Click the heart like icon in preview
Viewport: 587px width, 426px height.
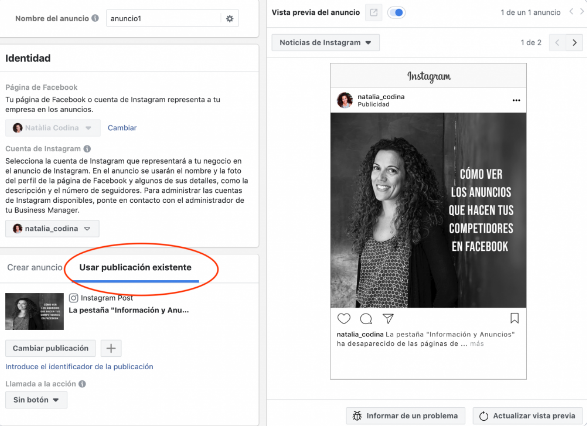point(344,319)
